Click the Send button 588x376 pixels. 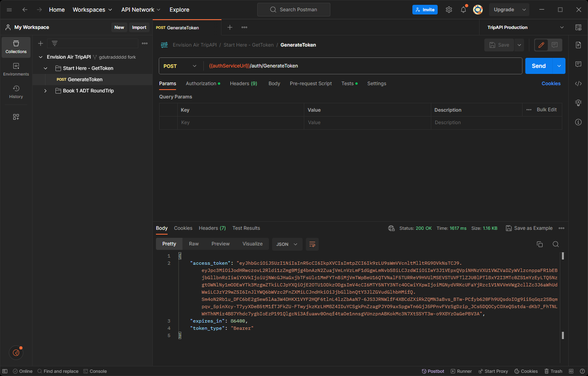coord(539,66)
